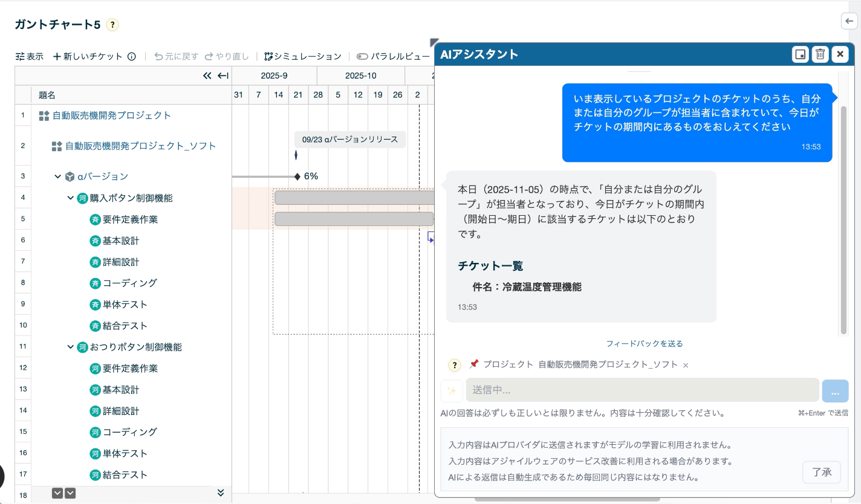Click the info icon next to 新しいチケット
Image resolution: width=861 pixels, height=504 pixels.
[131, 56]
